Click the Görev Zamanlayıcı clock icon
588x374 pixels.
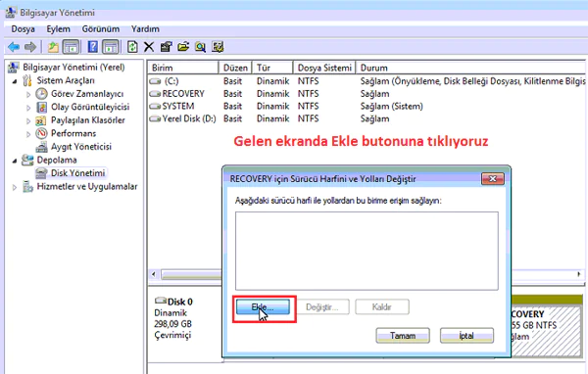click(41, 94)
